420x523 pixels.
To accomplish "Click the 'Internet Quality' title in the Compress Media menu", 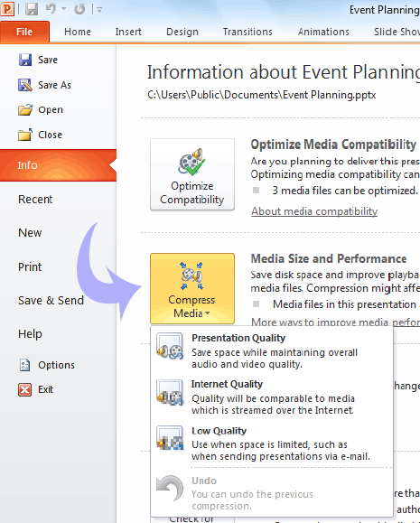I will pos(227,384).
